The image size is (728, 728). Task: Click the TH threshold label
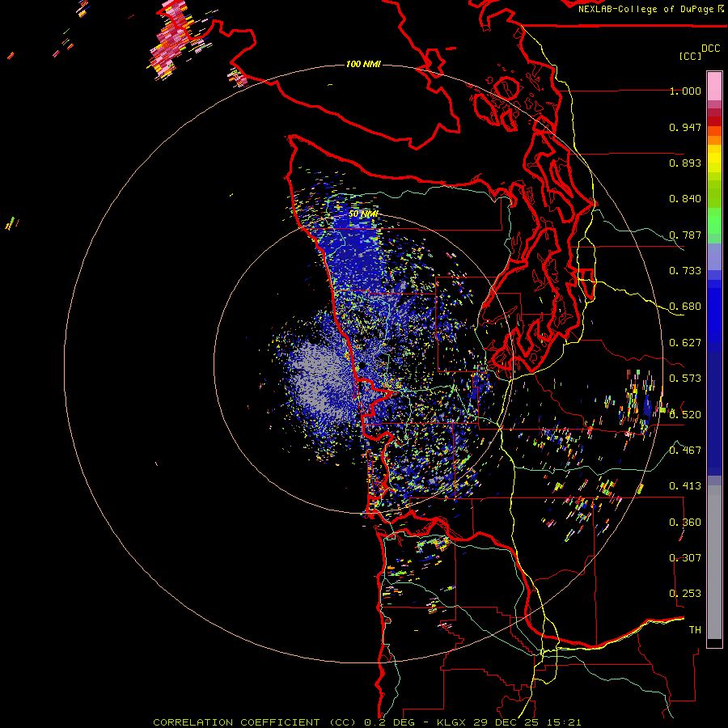tap(695, 630)
